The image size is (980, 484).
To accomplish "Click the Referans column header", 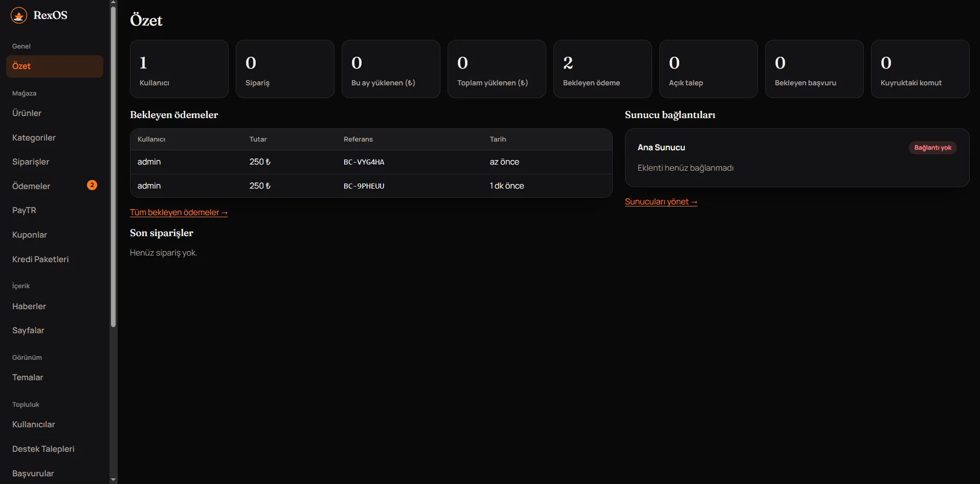I will pos(358,139).
